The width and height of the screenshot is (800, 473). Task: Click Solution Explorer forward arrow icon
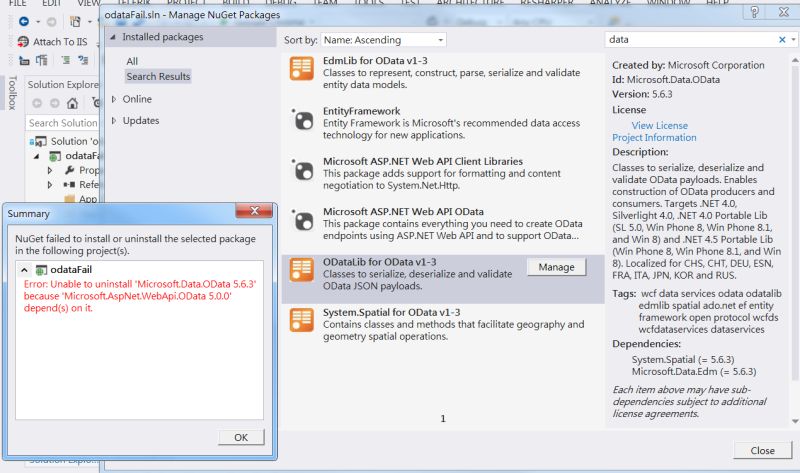click(55, 104)
